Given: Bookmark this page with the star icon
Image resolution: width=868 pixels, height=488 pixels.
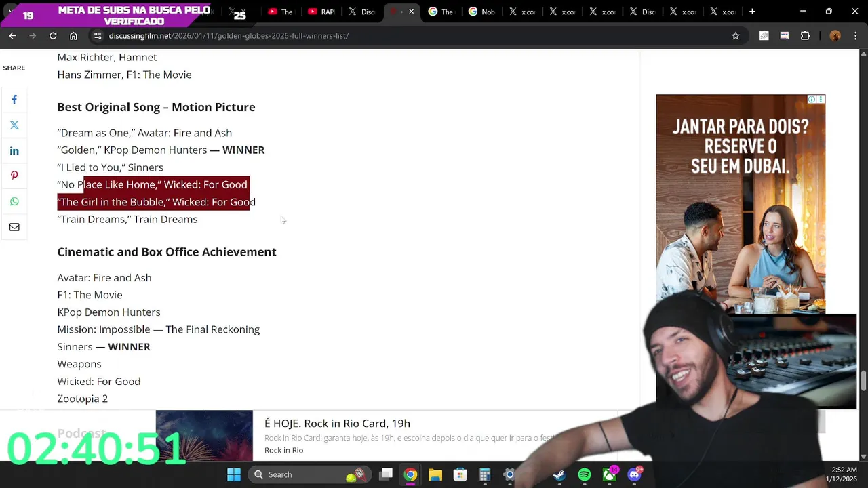Looking at the screenshot, I should [736, 35].
